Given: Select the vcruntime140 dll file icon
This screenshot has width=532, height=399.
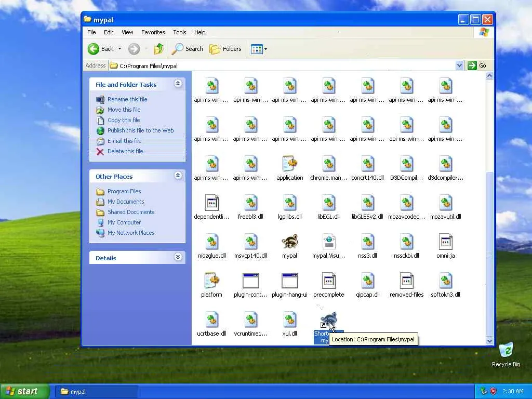Looking at the screenshot, I should [x=251, y=320].
